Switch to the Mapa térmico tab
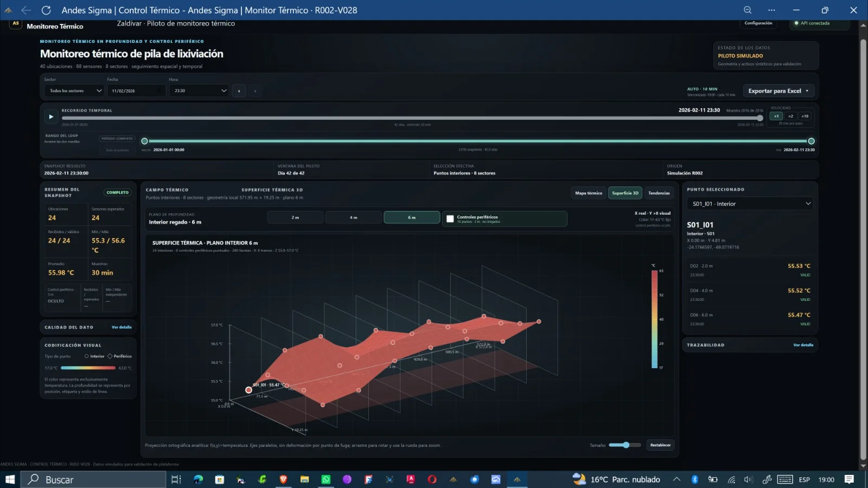 (589, 193)
